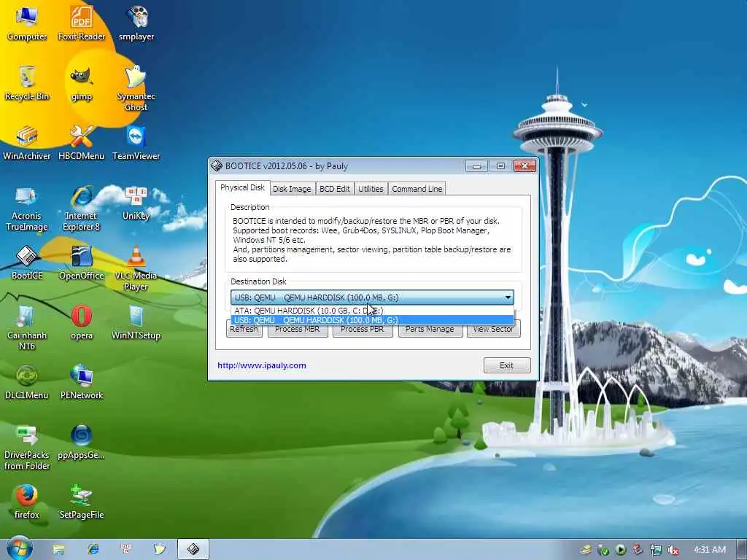This screenshot has height=560, width=747.
Task: Click the Exit button in BOOTICE
Action: click(507, 365)
